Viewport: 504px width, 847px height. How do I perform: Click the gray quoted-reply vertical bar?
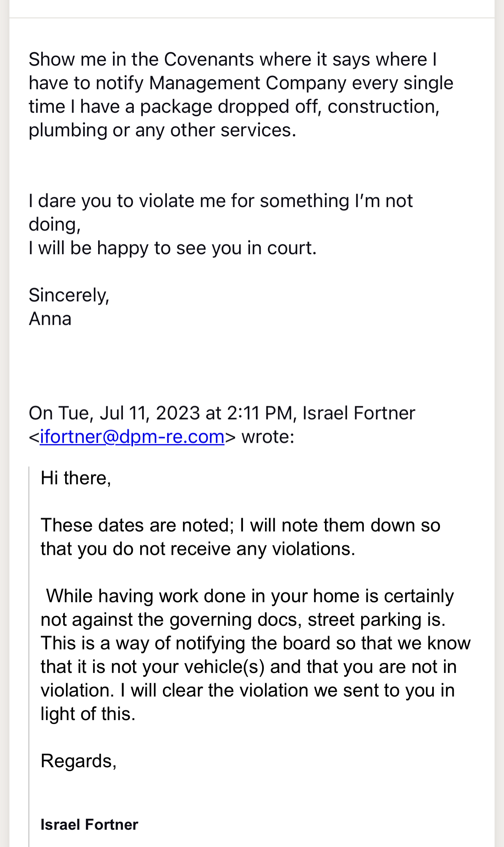pyautogui.click(x=29, y=656)
